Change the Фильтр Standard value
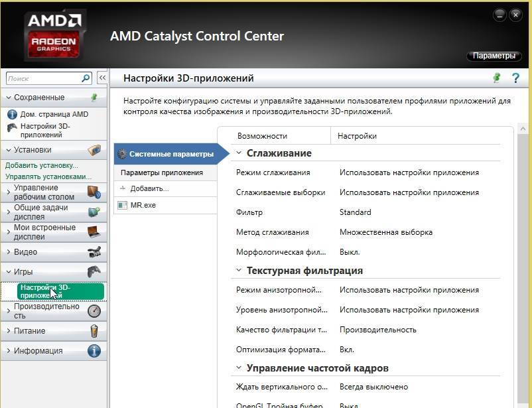The image size is (532, 408). pos(356,212)
